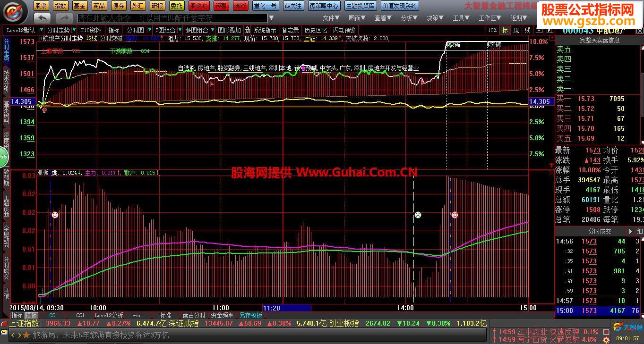The image size is (644, 344).
Task: Open the 量化一号 button
Action: pyautogui.click(x=265, y=6)
